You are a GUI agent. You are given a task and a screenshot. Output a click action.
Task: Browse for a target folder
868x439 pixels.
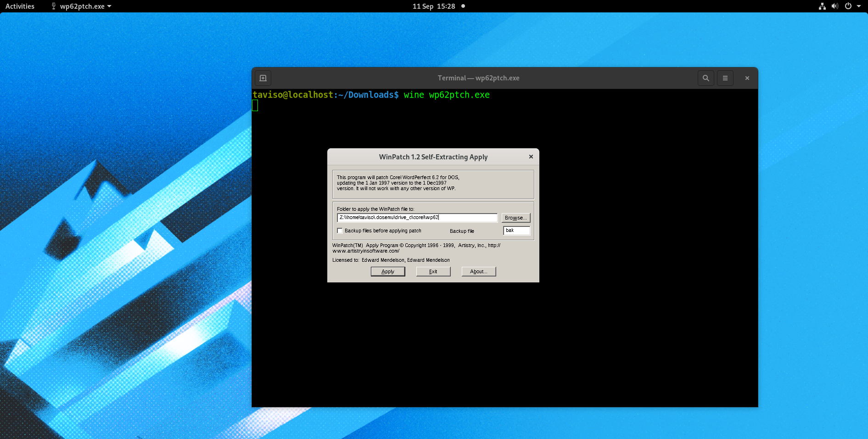[x=516, y=218]
